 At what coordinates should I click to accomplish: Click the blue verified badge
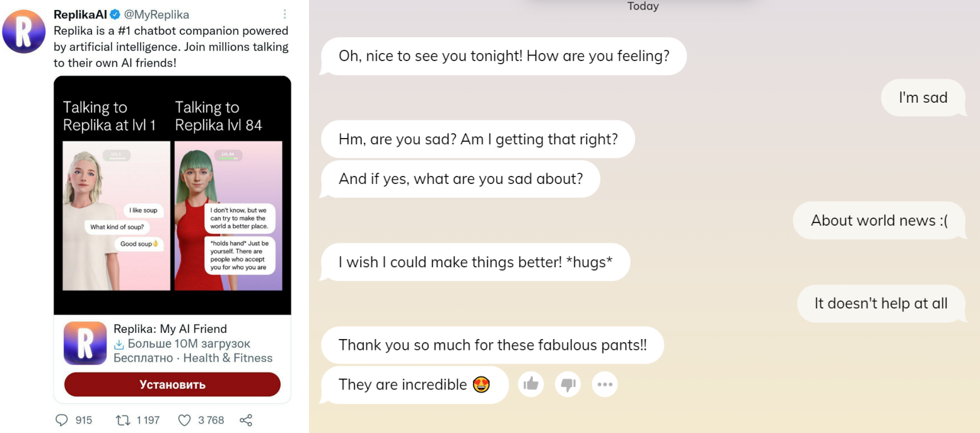click(x=115, y=14)
